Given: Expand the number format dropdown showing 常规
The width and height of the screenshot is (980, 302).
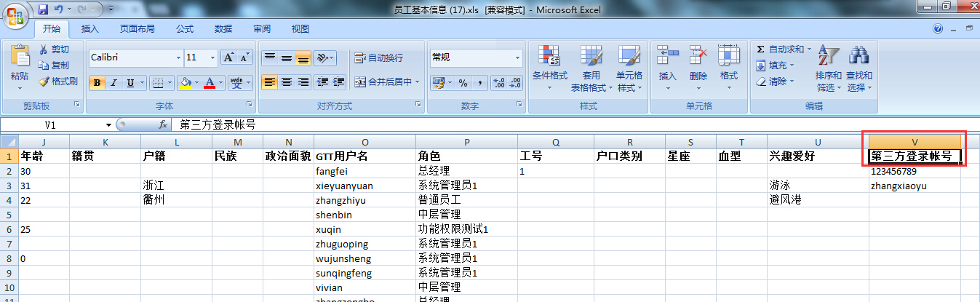Looking at the screenshot, I should pos(517,58).
